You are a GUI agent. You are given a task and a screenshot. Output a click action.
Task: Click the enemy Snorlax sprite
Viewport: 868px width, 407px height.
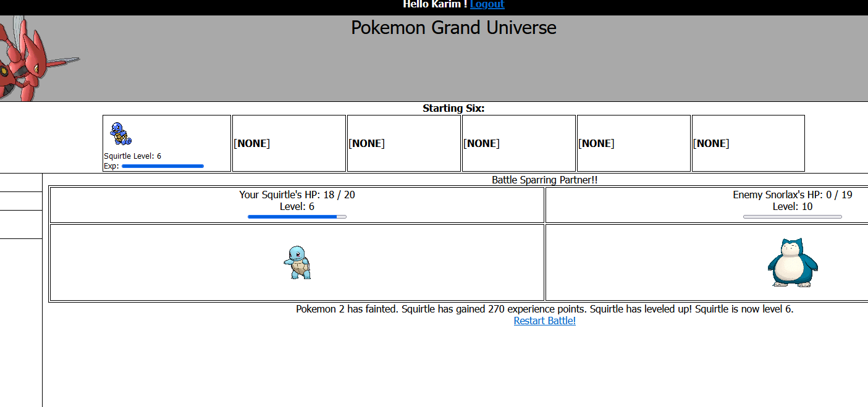(x=793, y=262)
